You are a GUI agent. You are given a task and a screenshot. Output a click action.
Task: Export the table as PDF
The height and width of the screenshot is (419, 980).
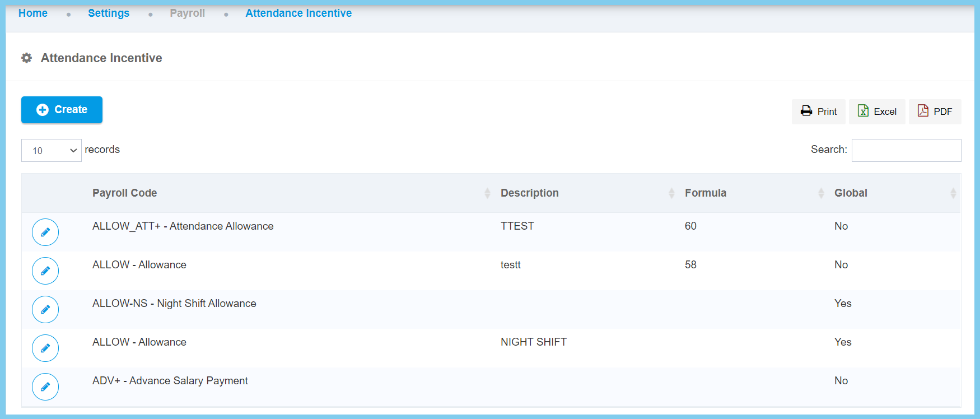[x=935, y=111]
